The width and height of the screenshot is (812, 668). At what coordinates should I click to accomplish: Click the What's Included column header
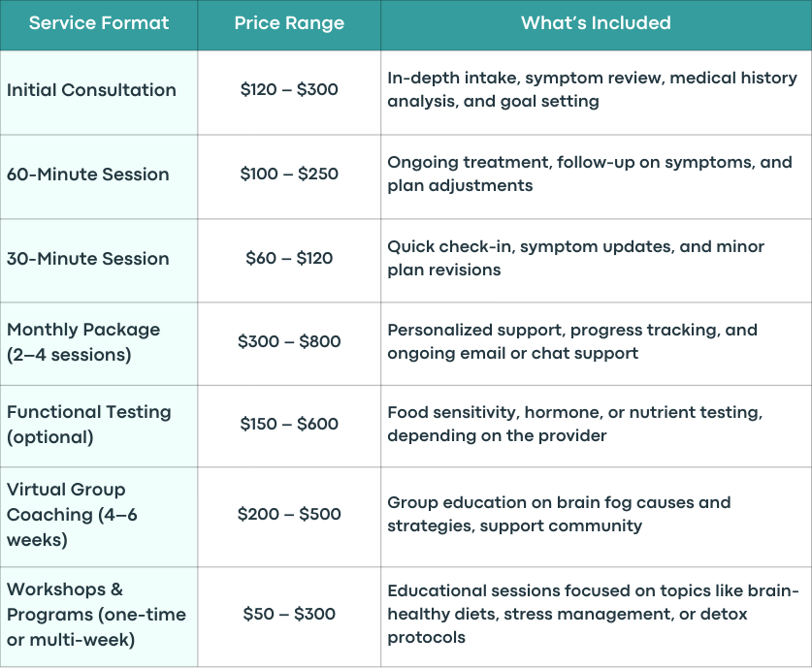[596, 23]
